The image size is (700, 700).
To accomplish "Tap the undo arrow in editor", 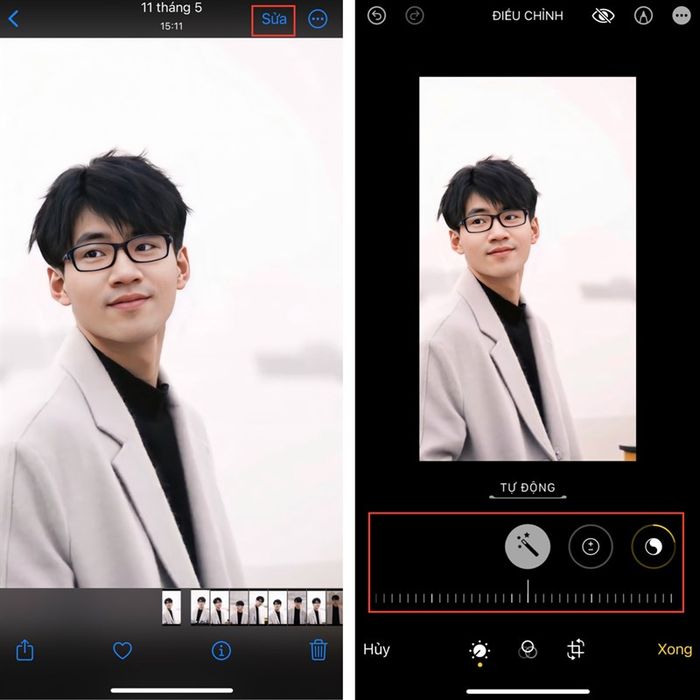I will click(x=376, y=16).
